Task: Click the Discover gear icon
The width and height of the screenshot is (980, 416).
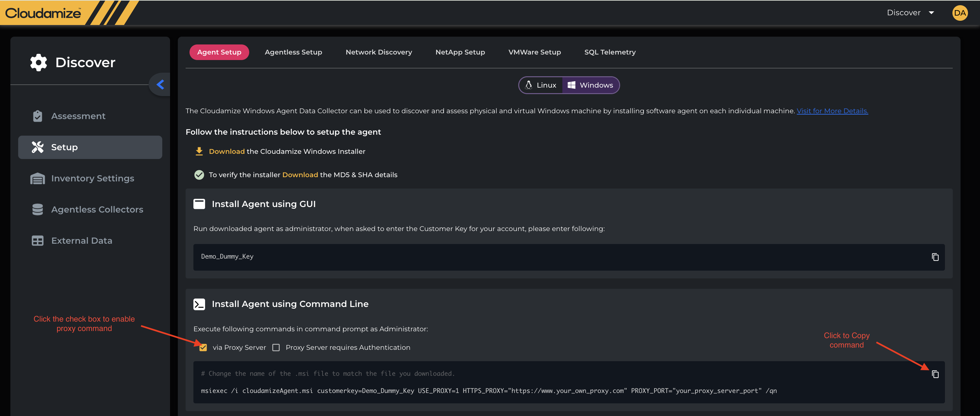Action: pyautogui.click(x=38, y=62)
